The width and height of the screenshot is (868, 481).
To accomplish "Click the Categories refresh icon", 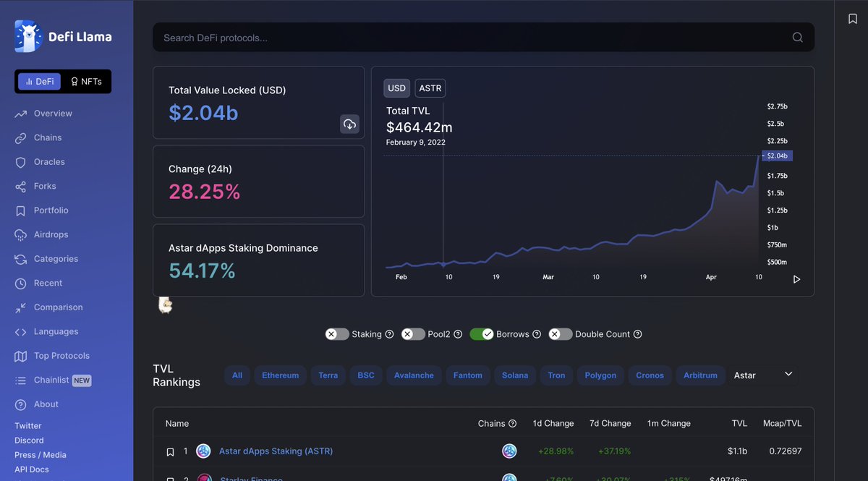I will tap(20, 259).
